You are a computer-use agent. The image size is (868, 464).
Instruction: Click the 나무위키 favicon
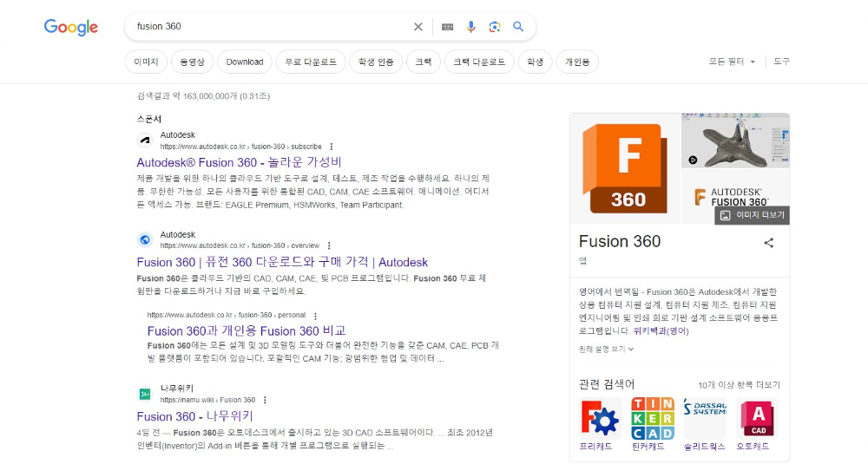(x=145, y=394)
